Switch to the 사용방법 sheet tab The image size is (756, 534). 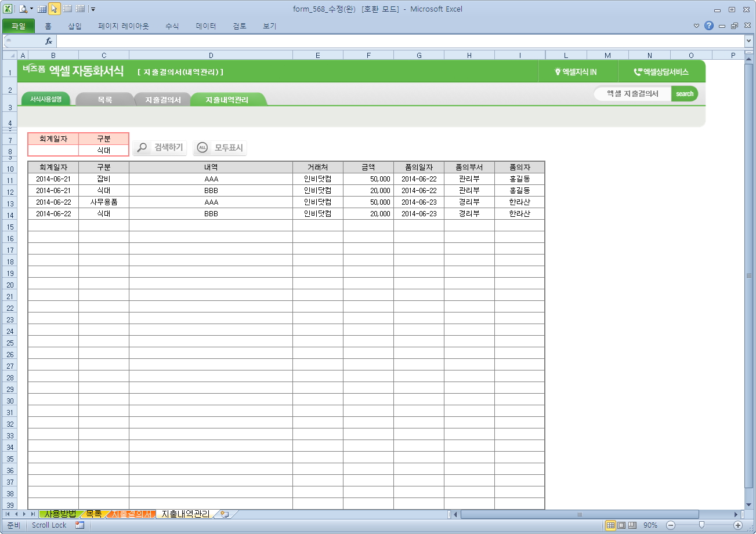(x=60, y=514)
